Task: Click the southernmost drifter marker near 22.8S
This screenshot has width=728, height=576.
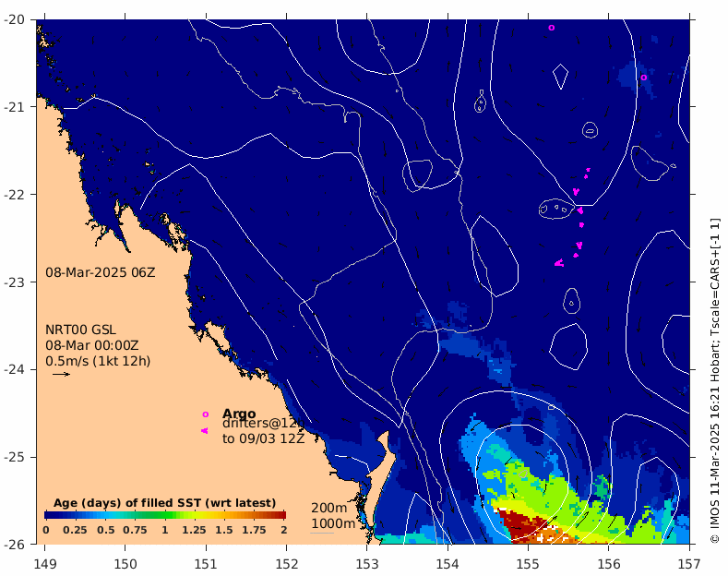Action: point(559,263)
